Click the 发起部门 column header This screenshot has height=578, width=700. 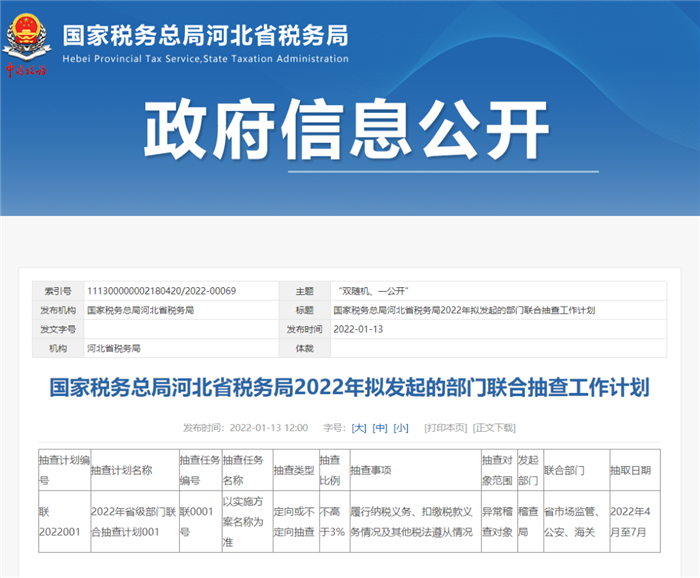[x=530, y=470]
